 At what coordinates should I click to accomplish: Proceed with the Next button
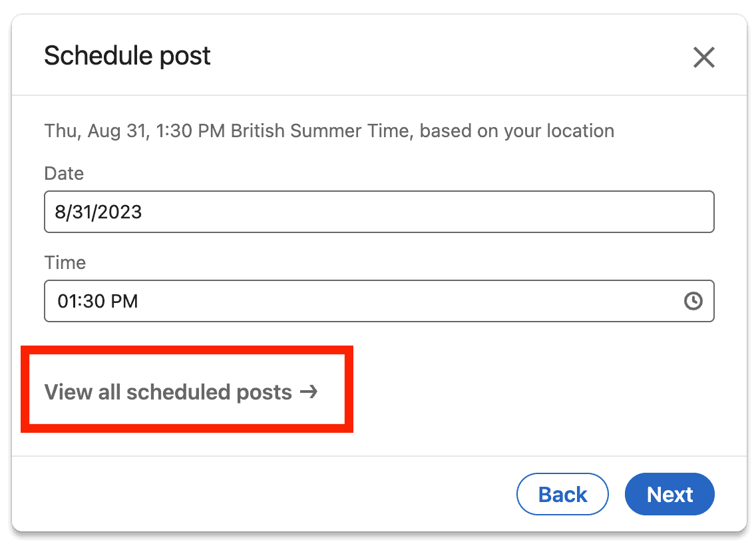[669, 495]
